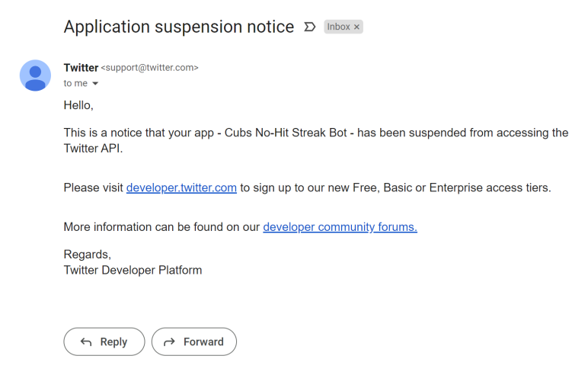Click the forward arrow icon
Screen dimensions: 588x375
tap(170, 341)
